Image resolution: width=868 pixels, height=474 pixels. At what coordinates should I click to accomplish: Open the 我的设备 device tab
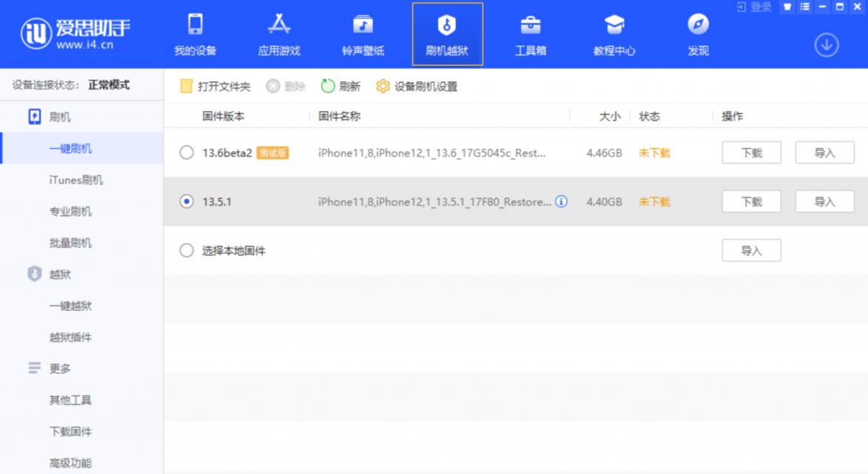tap(195, 35)
